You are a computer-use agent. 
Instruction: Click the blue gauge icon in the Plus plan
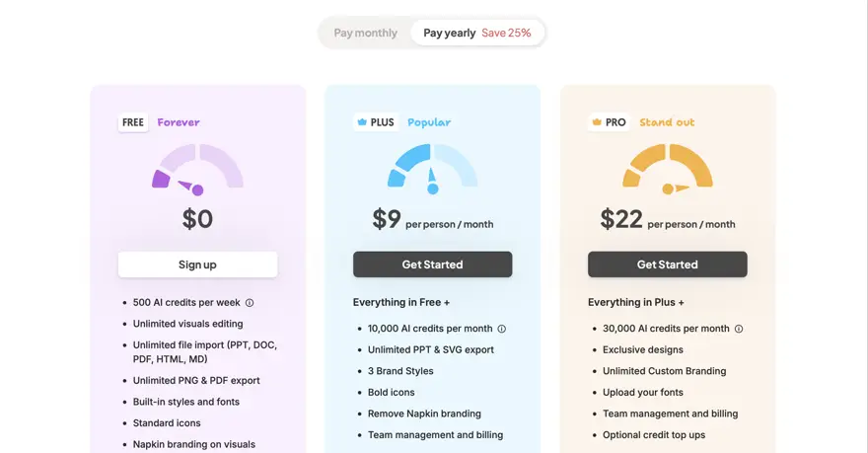[432, 169]
